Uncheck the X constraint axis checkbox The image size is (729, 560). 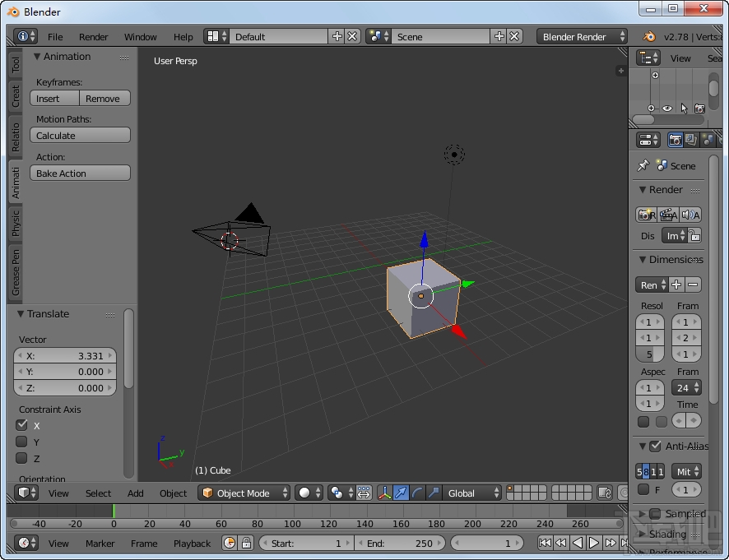[x=22, y=425]
